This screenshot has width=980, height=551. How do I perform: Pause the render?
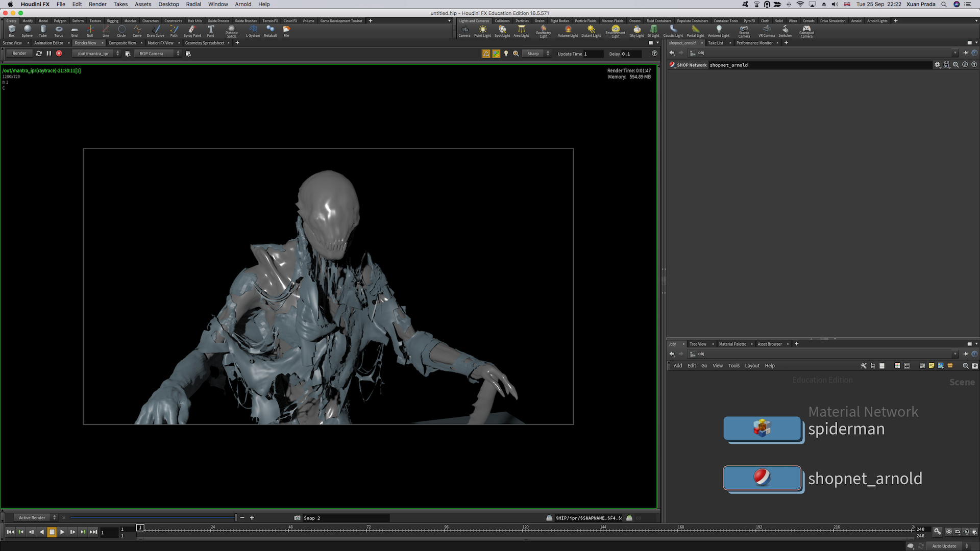(x=49, y=53)
